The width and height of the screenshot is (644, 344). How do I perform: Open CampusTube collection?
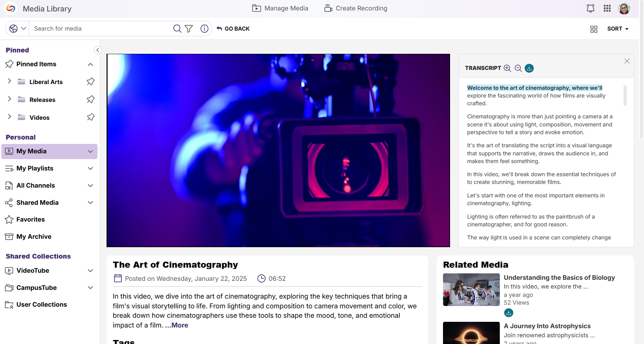point(37,288)
